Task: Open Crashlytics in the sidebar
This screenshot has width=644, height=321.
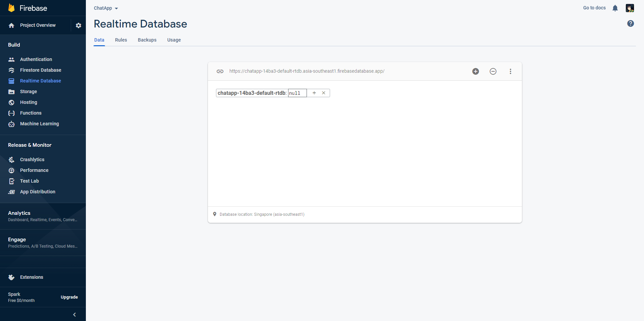Action: pos(32,159)
